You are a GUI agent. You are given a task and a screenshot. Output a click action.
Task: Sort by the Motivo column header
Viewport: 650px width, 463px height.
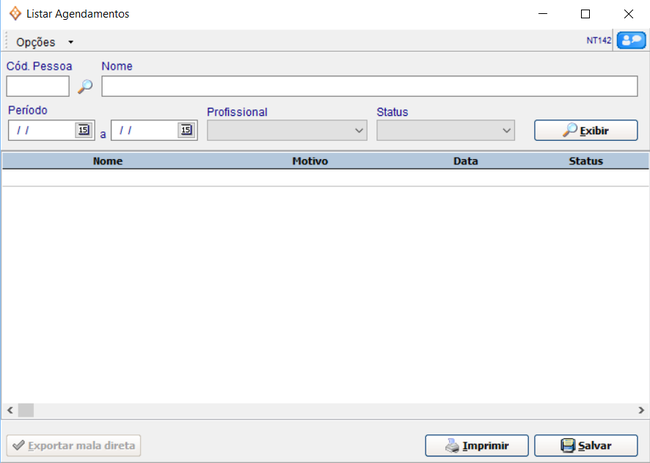pos(310,160)
